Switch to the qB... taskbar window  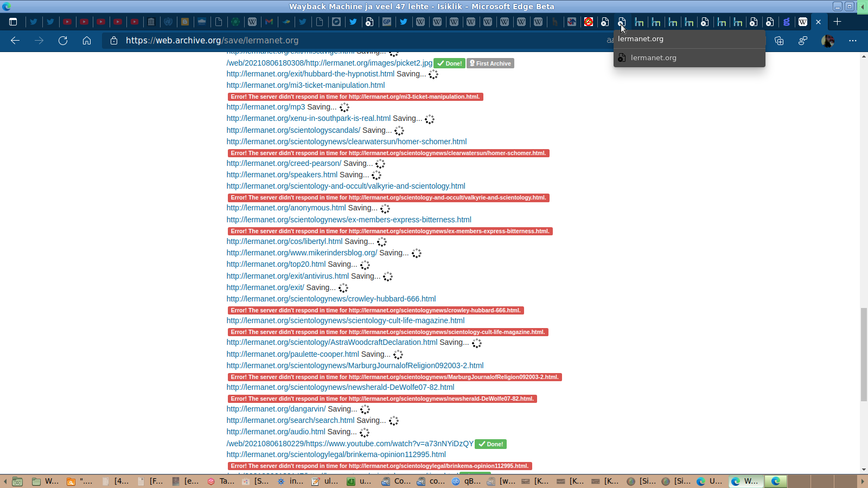tap(467, 481)
